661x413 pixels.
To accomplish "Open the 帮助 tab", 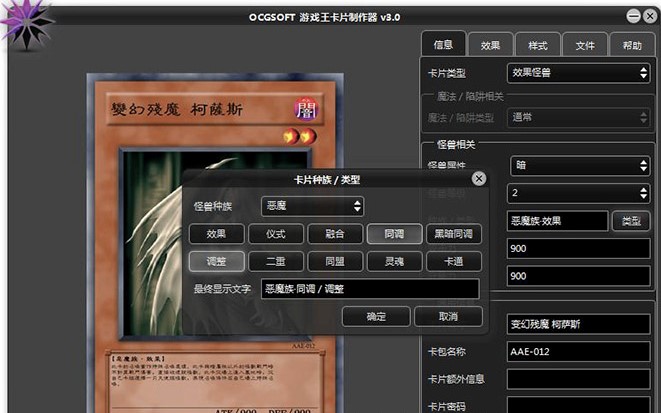I will (632, 45).
